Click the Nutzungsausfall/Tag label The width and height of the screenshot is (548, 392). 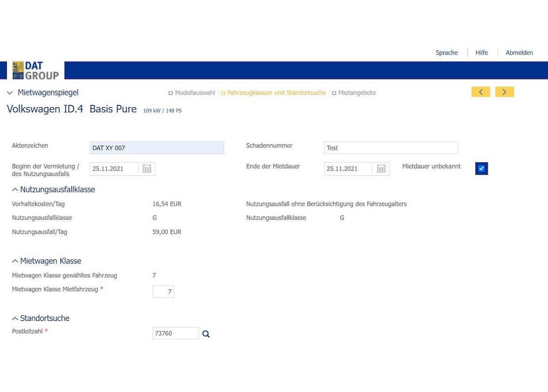click(x=39, y=232)
